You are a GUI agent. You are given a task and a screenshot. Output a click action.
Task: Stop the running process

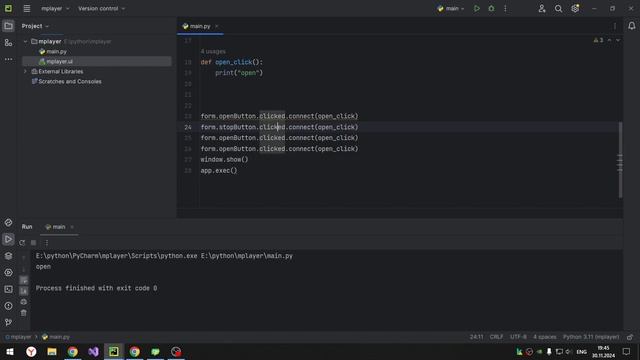click(33, 243)
